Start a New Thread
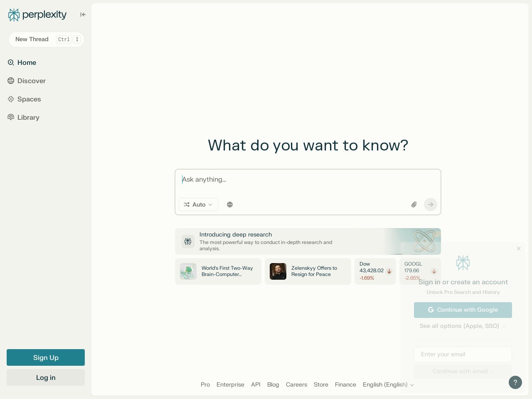532x399 pixels. pyautogui.click(x=47, y=39)
